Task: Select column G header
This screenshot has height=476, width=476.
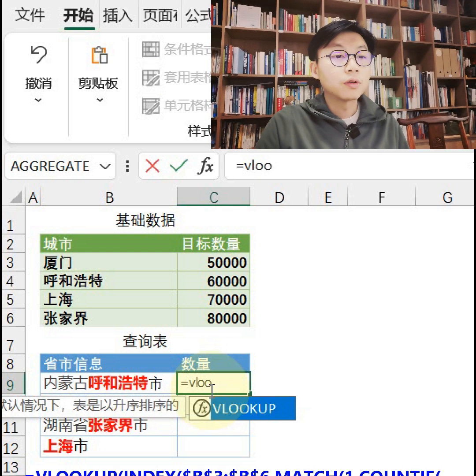Action: (x=446, y=197)
